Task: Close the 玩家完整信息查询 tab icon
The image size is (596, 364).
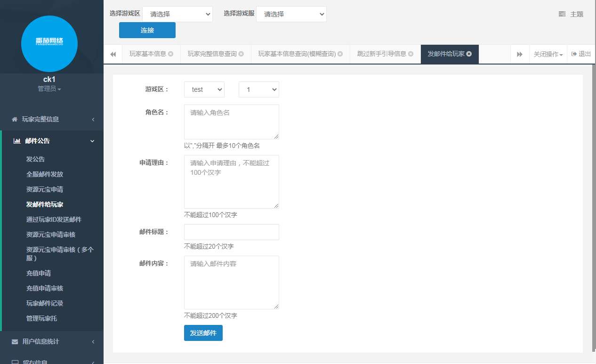Action: point(241,54)
